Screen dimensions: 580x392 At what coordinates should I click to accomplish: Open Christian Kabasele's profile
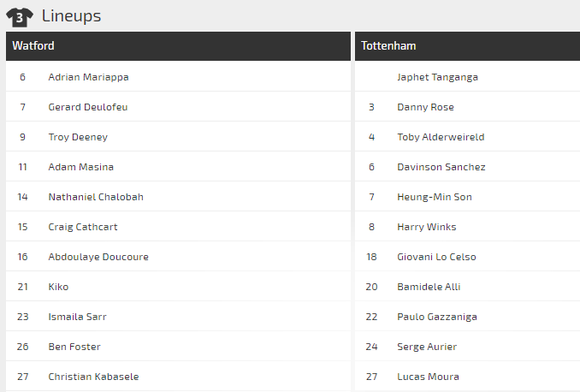pos(94,376)
